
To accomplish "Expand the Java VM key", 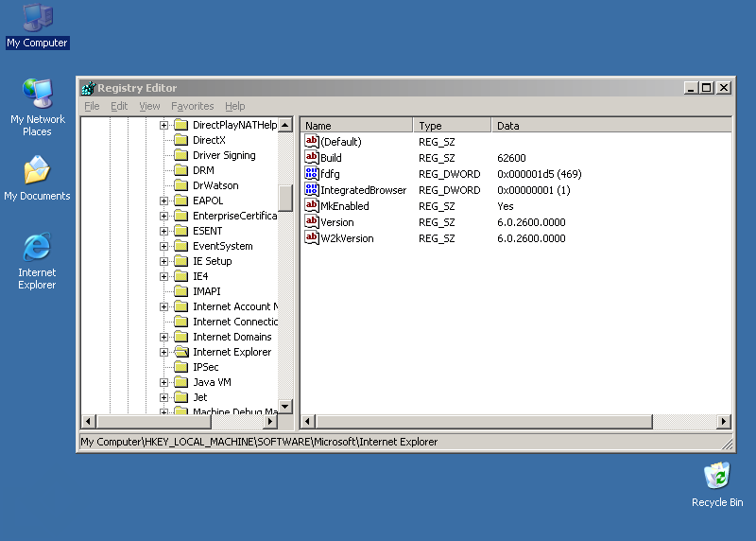I will [163, 382].
